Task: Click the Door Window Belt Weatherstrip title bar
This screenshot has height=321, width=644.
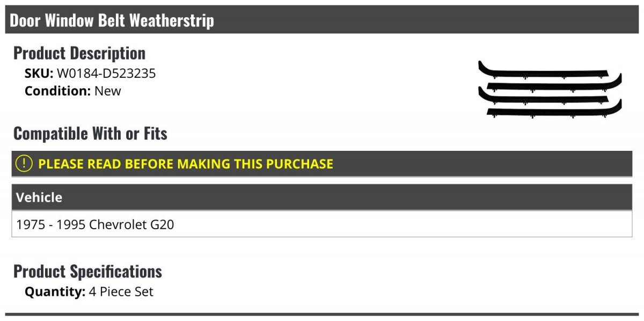Action: (x=112, y=20)
